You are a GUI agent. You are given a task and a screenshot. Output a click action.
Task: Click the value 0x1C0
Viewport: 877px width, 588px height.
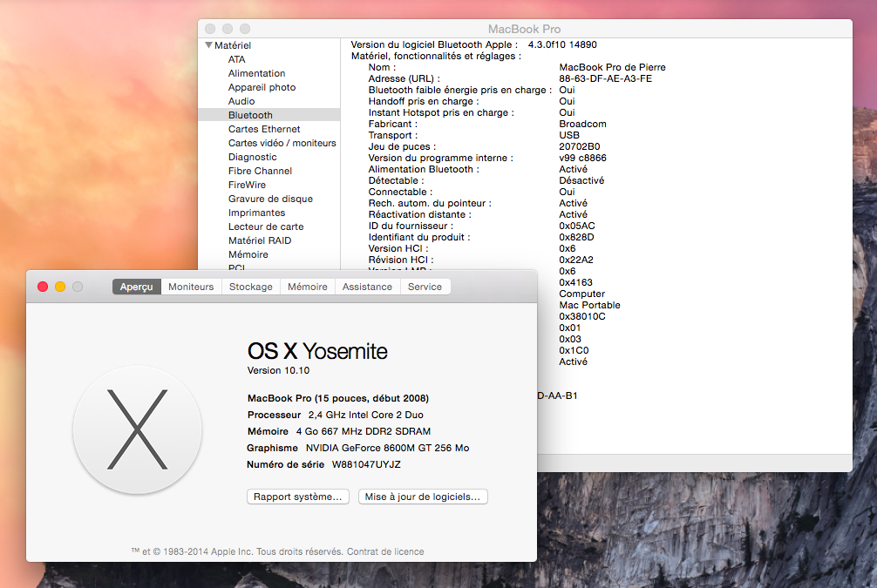pos(574,350)
